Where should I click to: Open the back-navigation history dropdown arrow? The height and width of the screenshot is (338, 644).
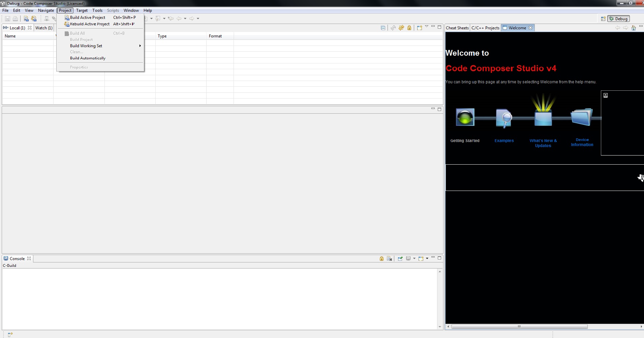[x=185, y=19]
